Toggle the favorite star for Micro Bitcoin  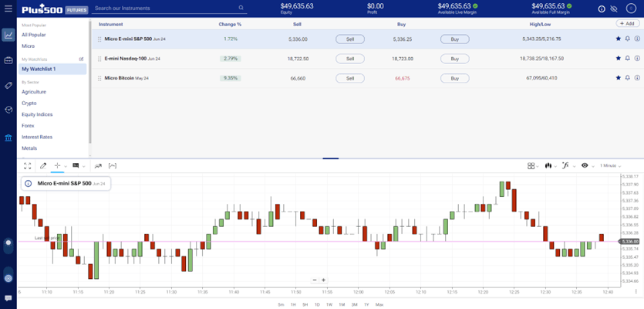point(618,78)
